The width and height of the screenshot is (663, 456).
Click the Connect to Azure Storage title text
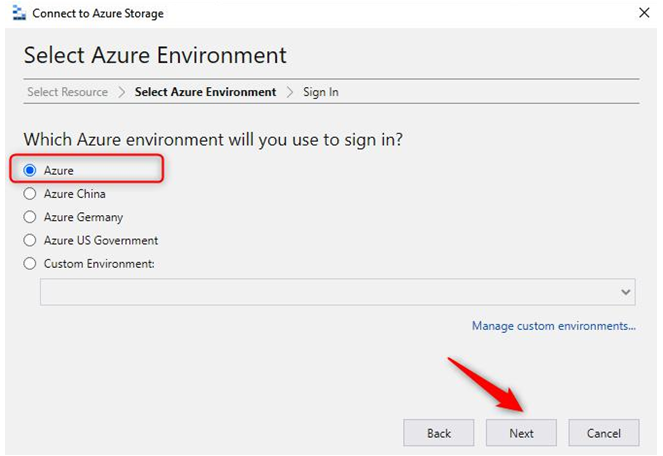[x=98, y=14]
